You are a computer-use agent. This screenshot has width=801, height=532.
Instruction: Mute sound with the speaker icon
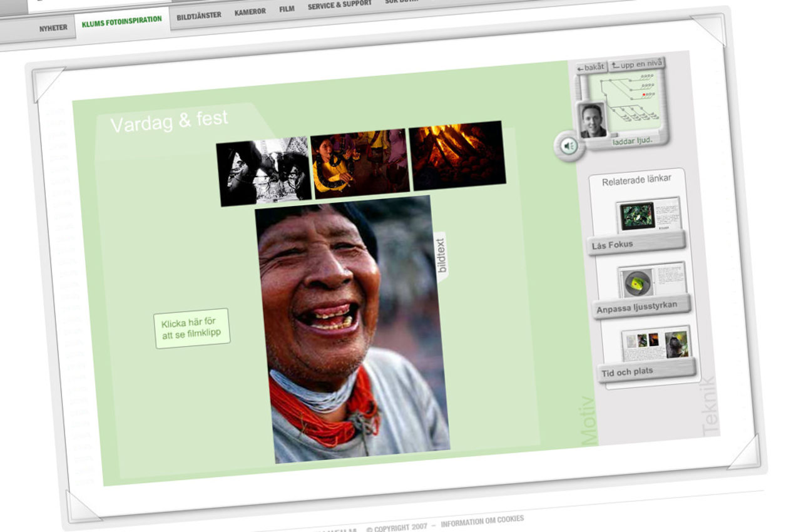[x=569, y=146]
